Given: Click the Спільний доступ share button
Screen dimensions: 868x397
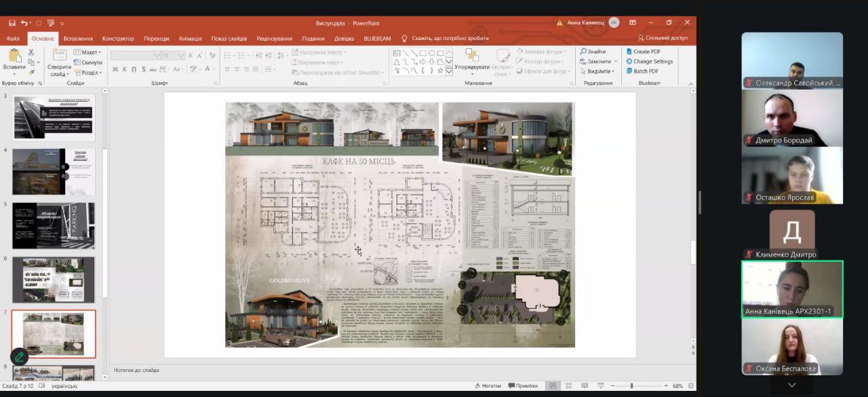Looking at the screenshot, I should pos(663,38).
